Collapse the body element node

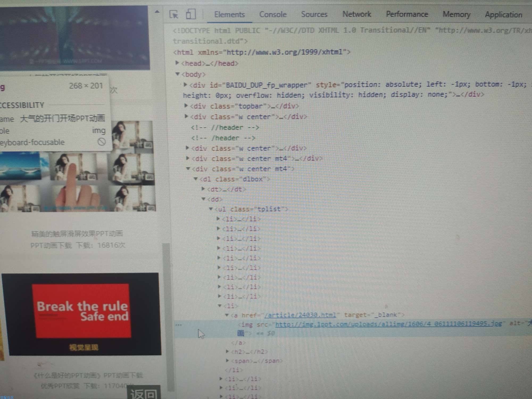click(177, 74)
